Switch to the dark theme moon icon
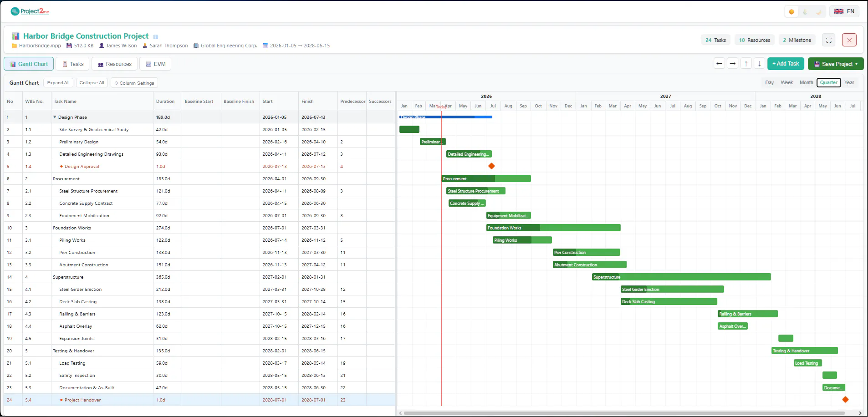 pyautogui.click(x=818, y=12)
